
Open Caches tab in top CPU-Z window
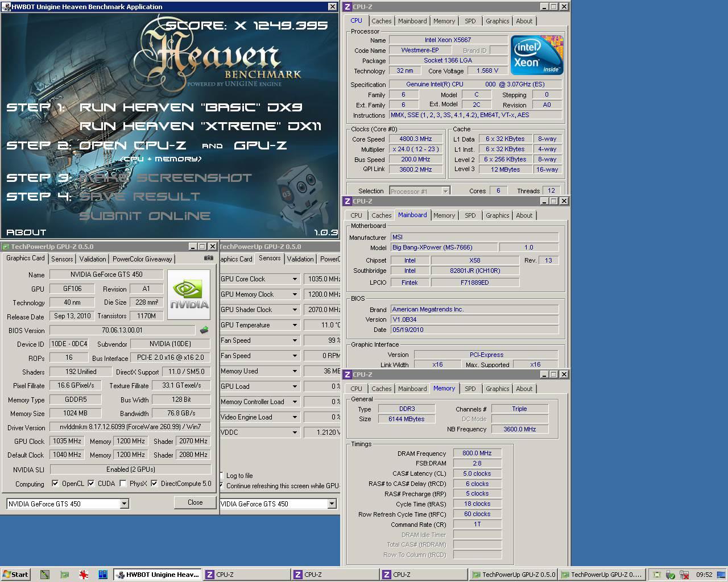381,21
